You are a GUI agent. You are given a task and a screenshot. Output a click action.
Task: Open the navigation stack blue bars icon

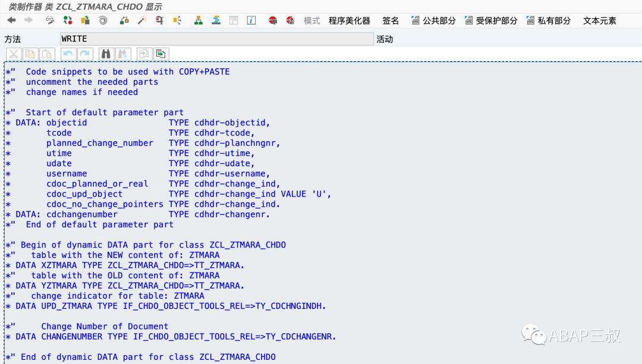[216, 20]
